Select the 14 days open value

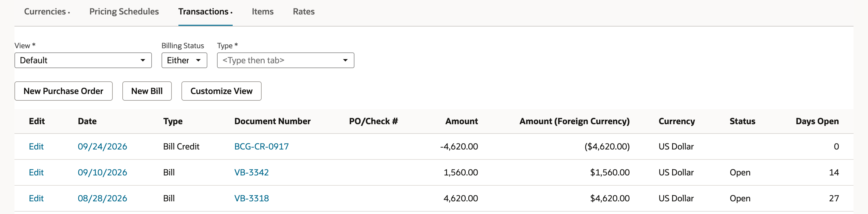[x=834, y=172]
